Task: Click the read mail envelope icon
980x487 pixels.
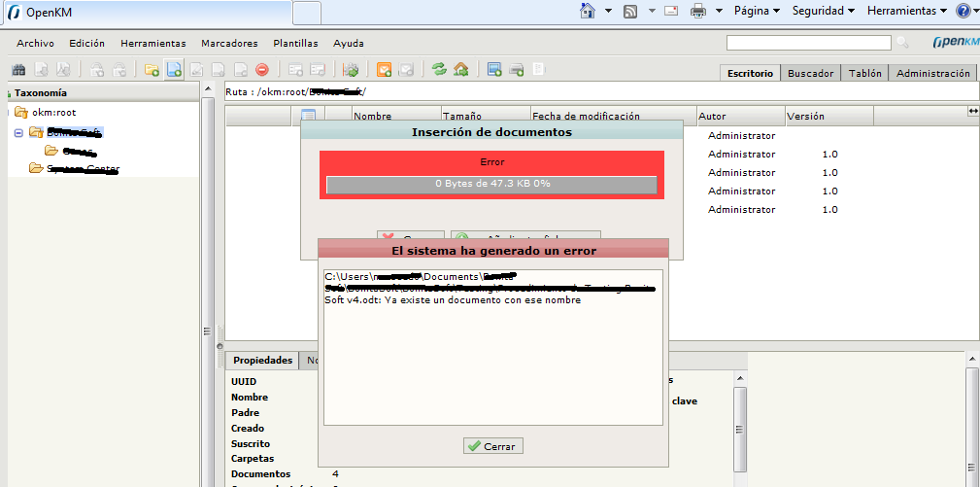Action: click(x=671, y=11)
